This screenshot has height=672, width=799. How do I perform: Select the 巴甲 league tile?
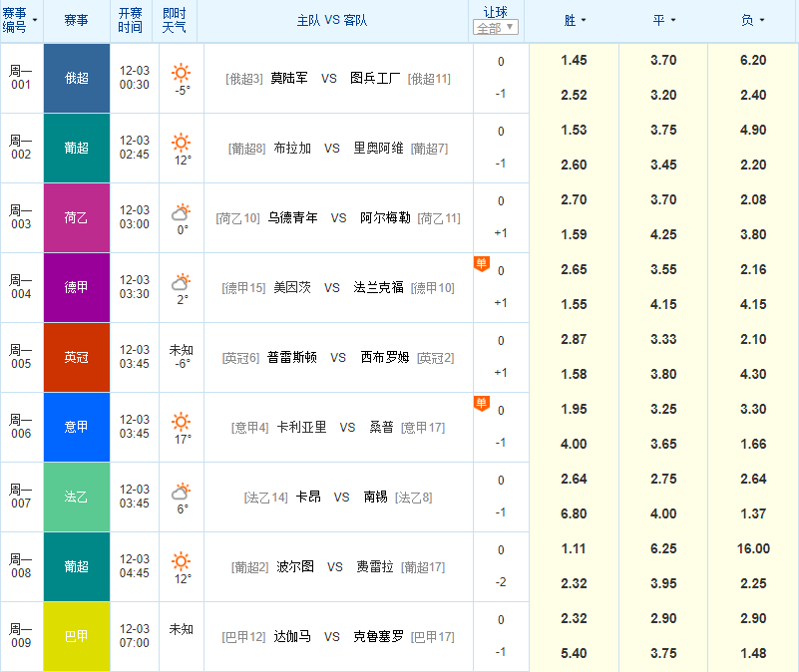(77, 636)
